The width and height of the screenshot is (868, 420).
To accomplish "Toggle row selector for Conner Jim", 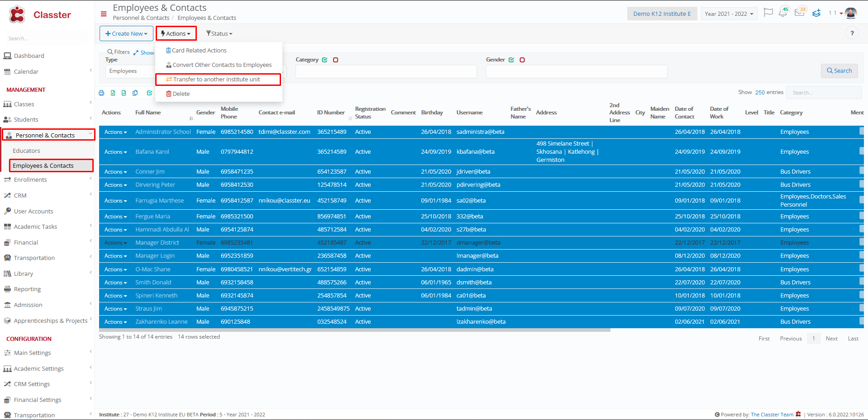I will pyautogui.click(x=861, y=171).
